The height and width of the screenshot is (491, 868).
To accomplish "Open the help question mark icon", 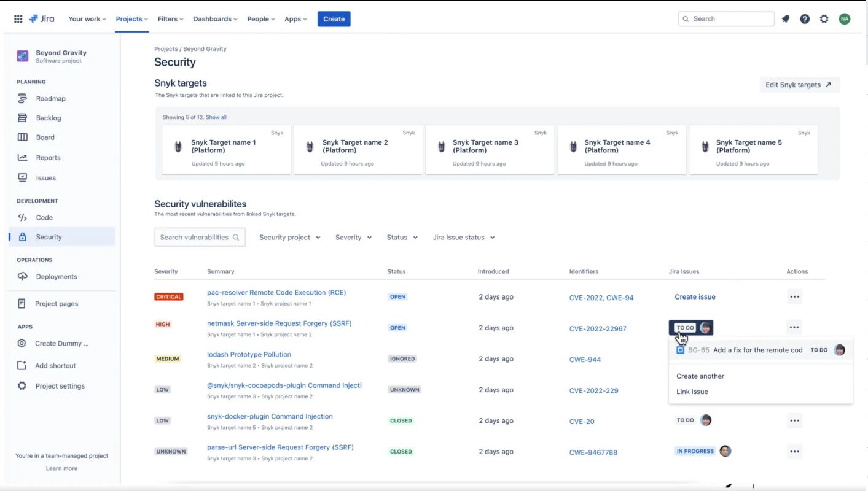I will [805, 19].
